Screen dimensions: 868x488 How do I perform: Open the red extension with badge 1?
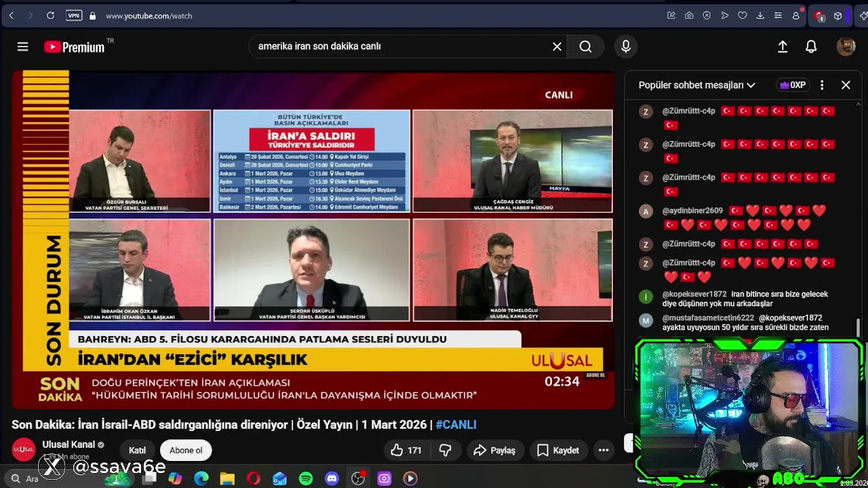click(x=819, y=16)
